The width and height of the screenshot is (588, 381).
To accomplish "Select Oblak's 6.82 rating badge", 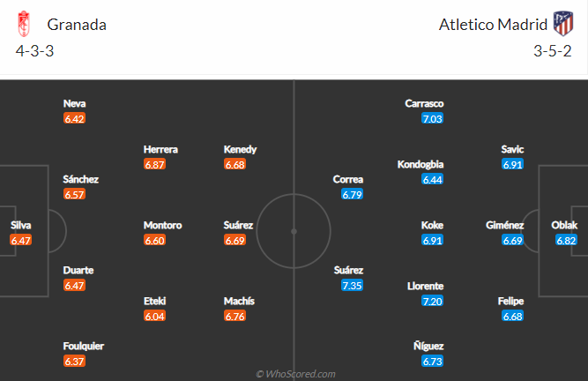I will point(566,241).
